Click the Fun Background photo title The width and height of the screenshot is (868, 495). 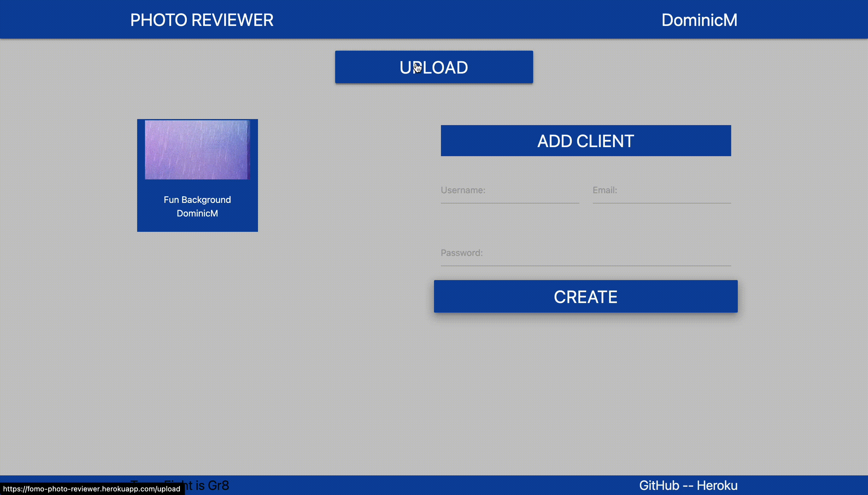pyautogui.click(x=197, y=200)
